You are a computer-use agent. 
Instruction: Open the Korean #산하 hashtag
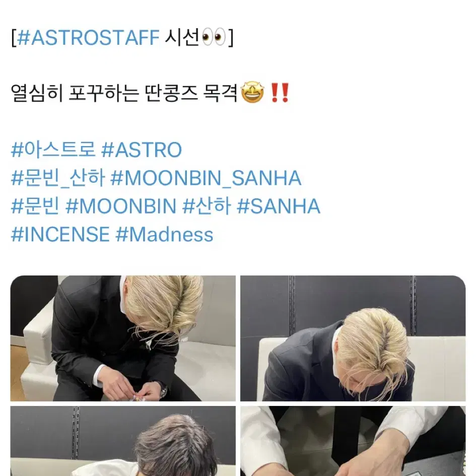click(207, 206)
